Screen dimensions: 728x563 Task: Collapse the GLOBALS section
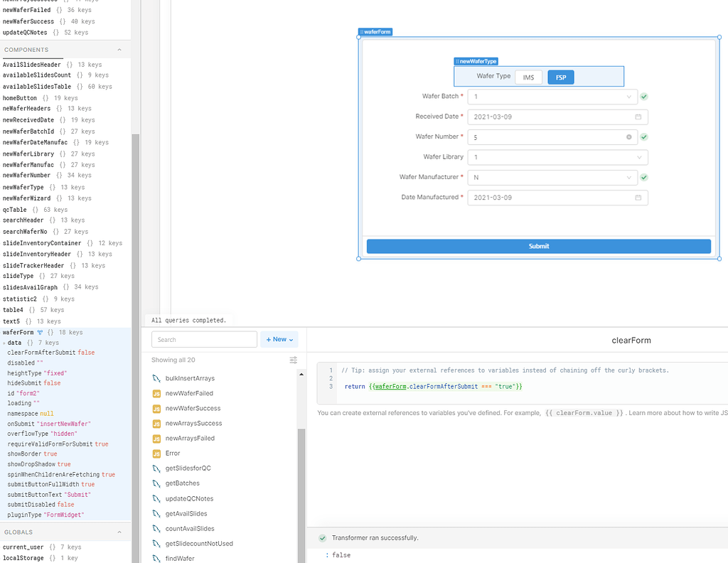[x=119, y=531]
